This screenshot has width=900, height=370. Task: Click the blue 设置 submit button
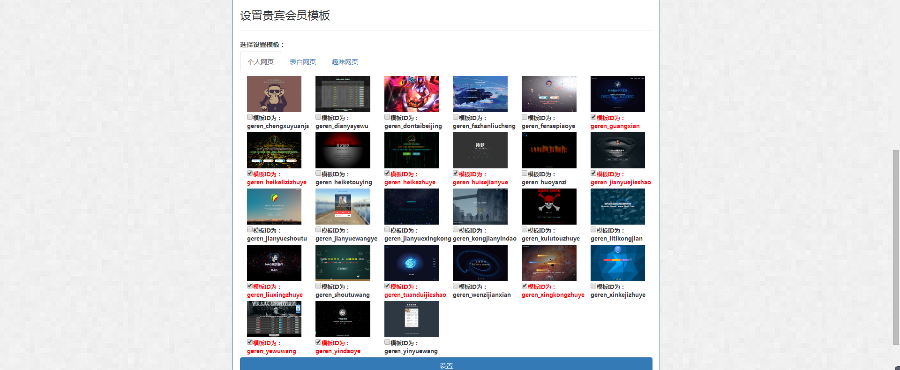click(446, 365)
